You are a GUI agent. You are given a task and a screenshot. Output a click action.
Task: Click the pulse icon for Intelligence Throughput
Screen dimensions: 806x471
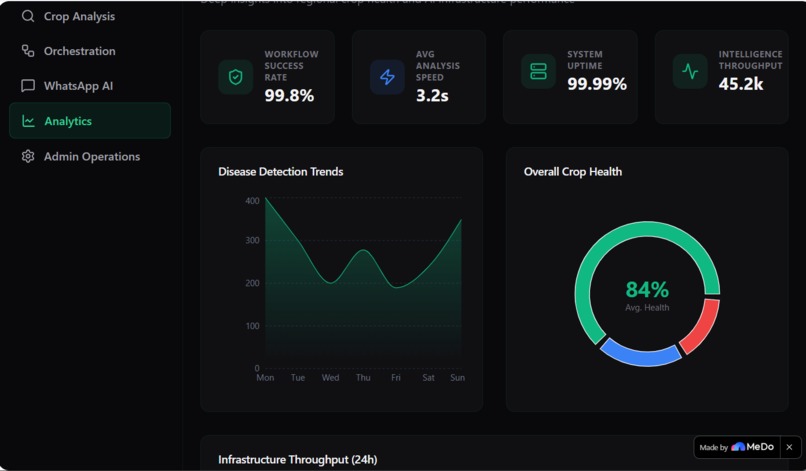click(x=690, y=71)
